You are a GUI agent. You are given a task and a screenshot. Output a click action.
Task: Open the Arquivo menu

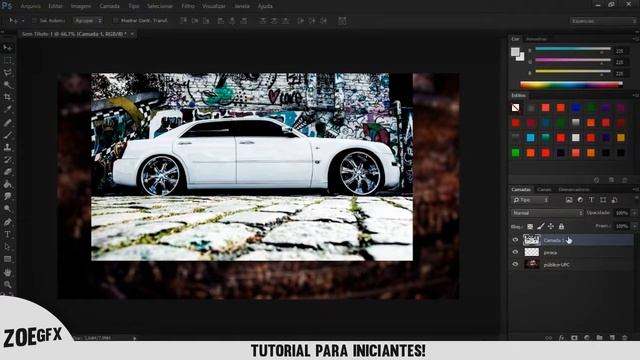(x=31, y=6)
